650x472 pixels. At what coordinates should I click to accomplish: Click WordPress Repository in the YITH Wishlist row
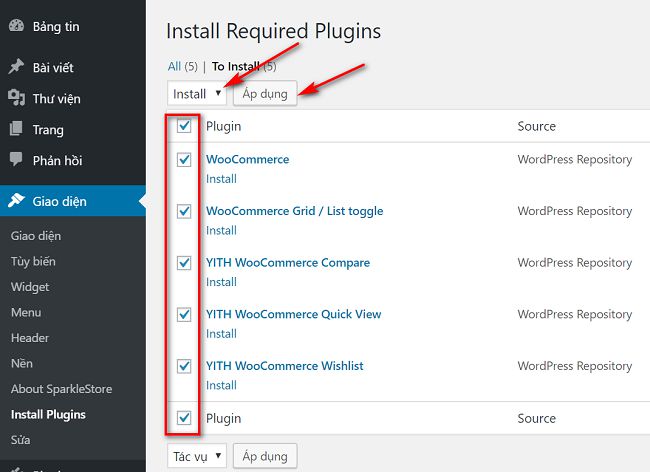tap(575, 366)
